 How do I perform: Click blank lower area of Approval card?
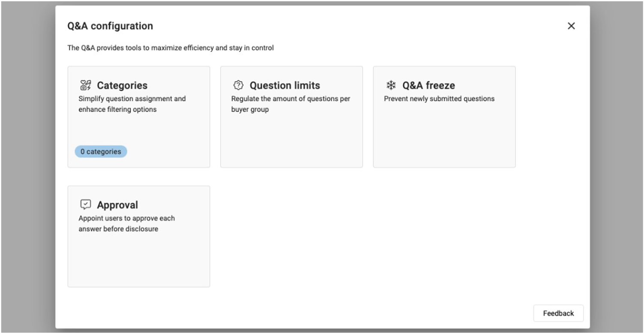138,262
